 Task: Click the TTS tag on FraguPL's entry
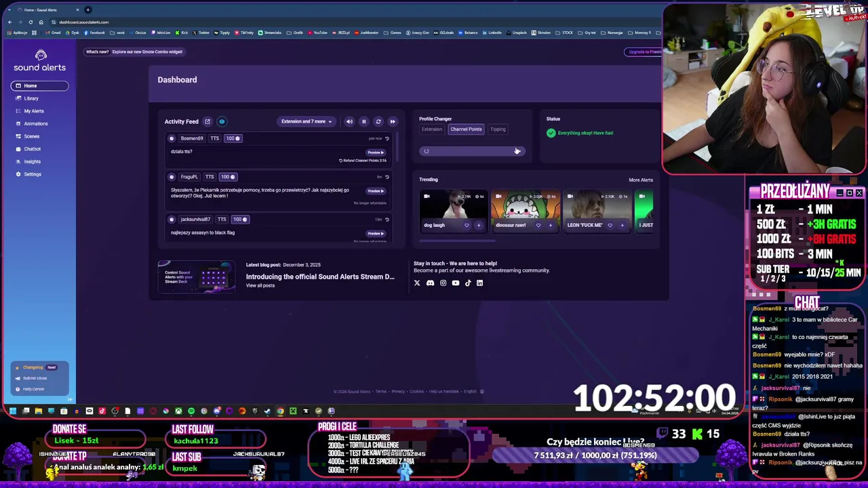click(210, 177)
